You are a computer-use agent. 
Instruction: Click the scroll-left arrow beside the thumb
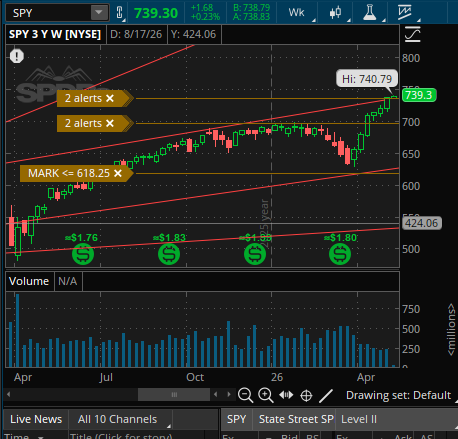(216, 395)
